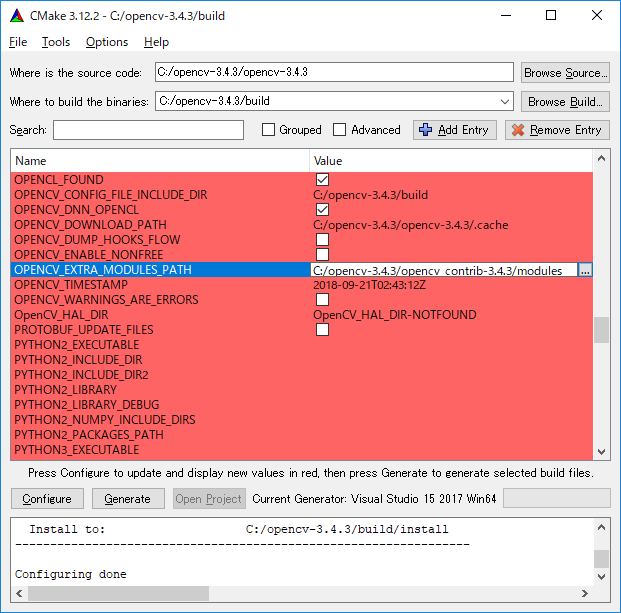This screenshot has height=613, width=621.
Task: Click the Value column header
Action: pyautogui.click(x=451, y=161)
